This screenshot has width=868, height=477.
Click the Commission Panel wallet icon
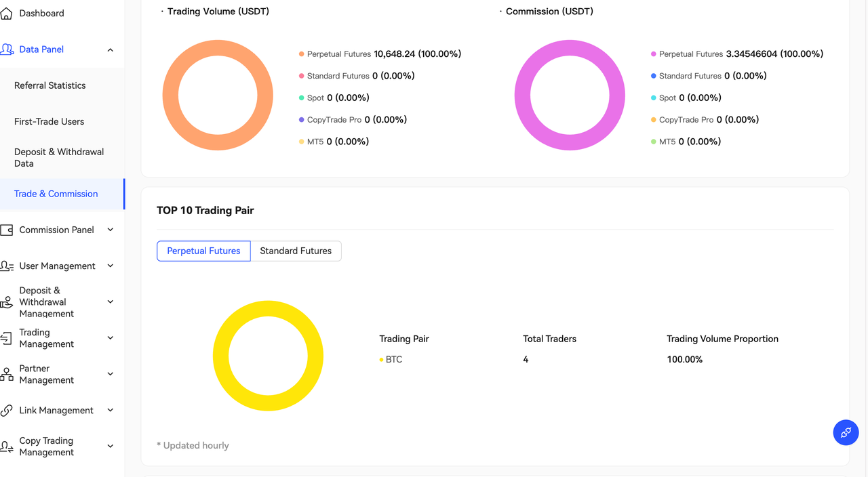(7, 230)
